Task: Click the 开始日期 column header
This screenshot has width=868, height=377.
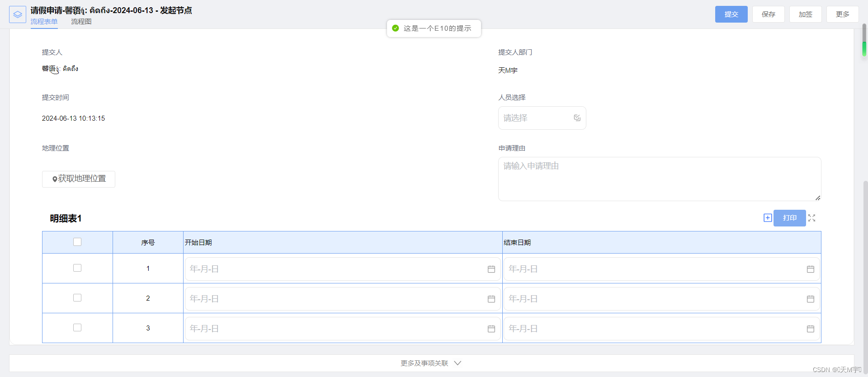Action: pyautogui.click(x=343, y=243)
